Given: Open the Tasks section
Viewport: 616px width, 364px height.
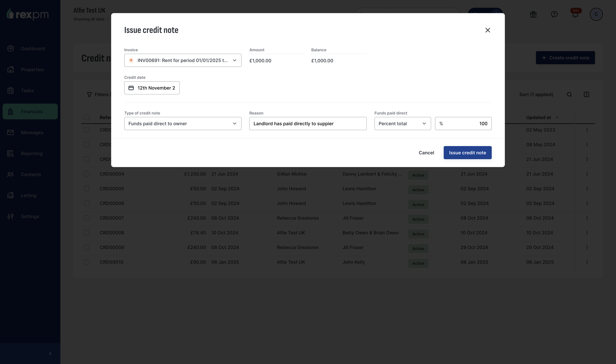Looking at the screenshot, I should coord(30,90).
